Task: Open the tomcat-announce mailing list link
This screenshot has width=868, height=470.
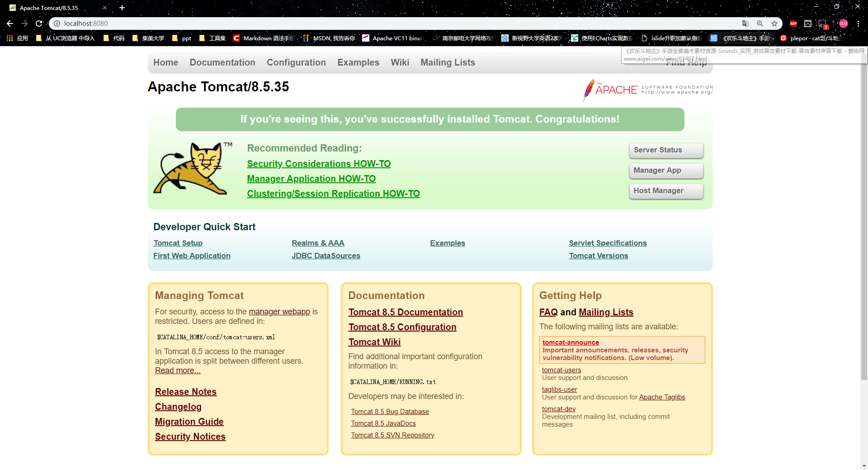Action: [x=571, y=342]
